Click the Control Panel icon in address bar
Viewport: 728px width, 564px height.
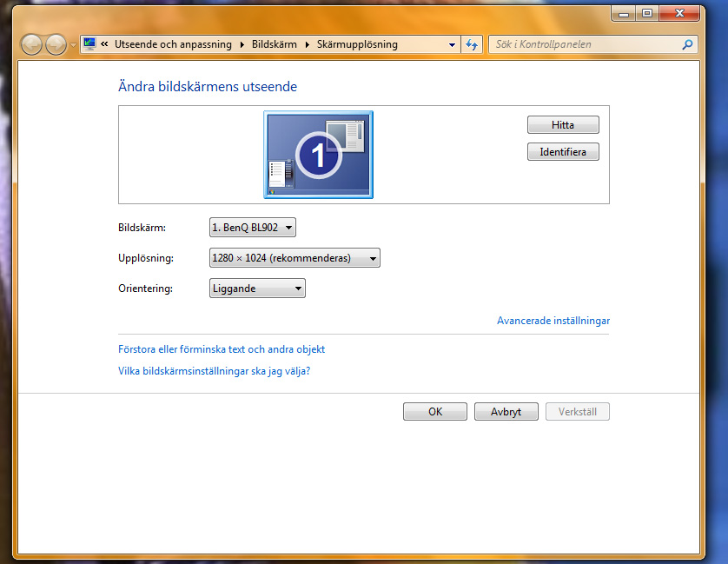89,44
